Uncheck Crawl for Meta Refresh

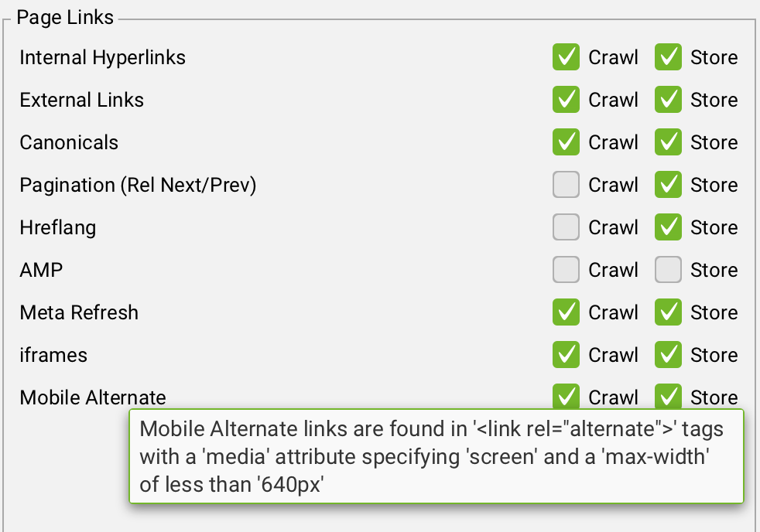pos(566,312)
